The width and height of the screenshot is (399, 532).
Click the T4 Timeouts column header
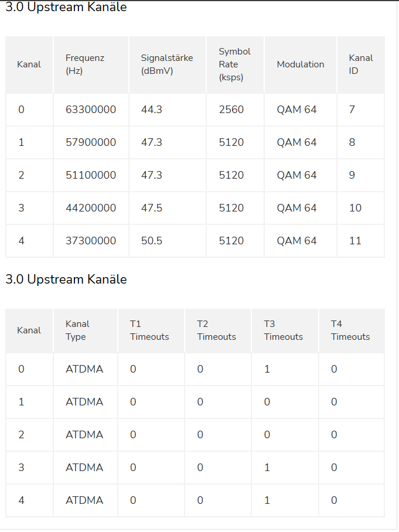click(350, 330)
